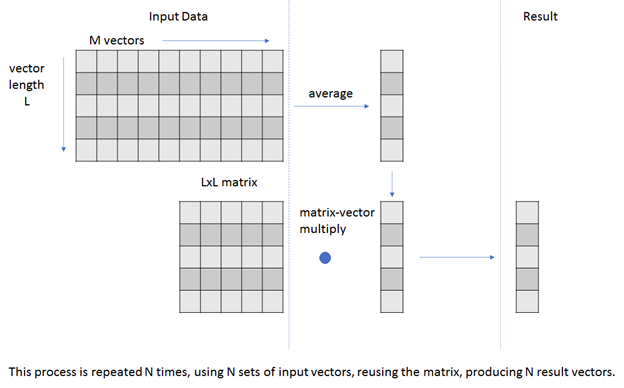Click the 'matrix-vector multiply' text

pos(337,220)
